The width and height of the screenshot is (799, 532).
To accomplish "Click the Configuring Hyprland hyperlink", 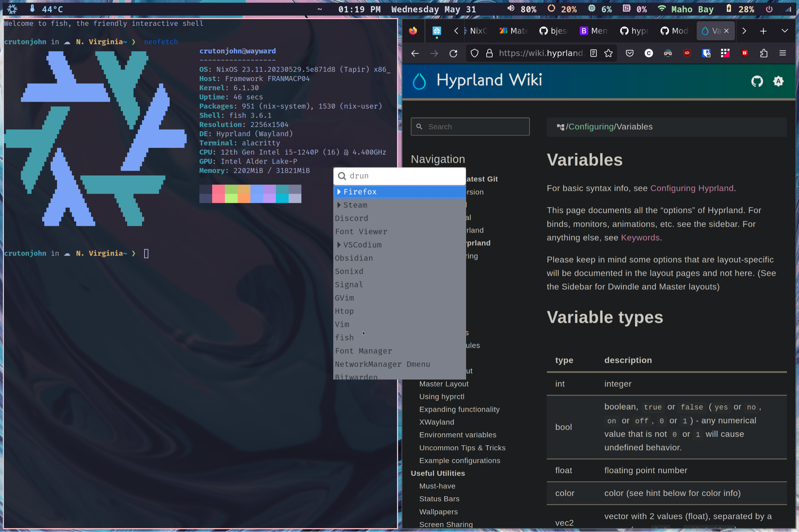I will (x=691, y=188).
